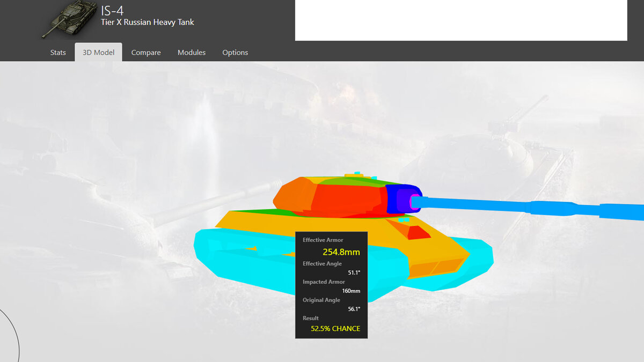
Task: Click the orange lower front hull plate
Action: click(437, 267)
